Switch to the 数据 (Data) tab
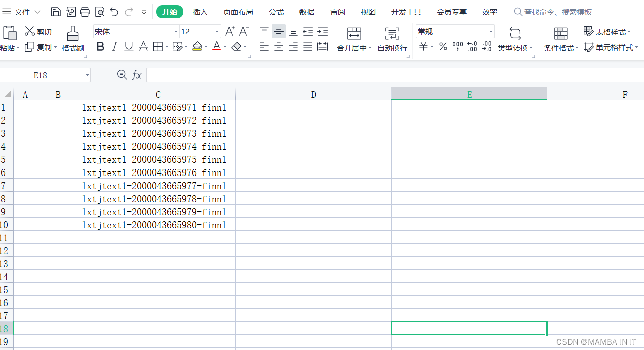 tap(307, 12)
